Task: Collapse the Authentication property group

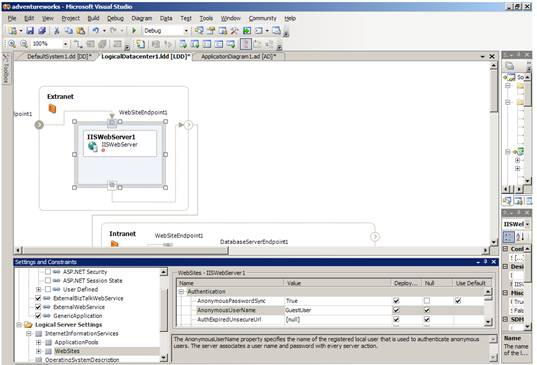Action: click(181, 292)
